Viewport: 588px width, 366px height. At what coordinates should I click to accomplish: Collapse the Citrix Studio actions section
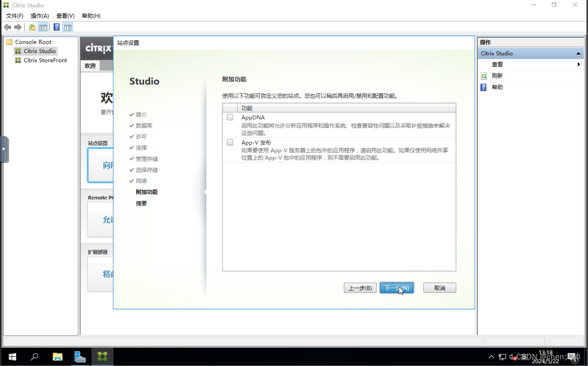[x=578, y=53]
